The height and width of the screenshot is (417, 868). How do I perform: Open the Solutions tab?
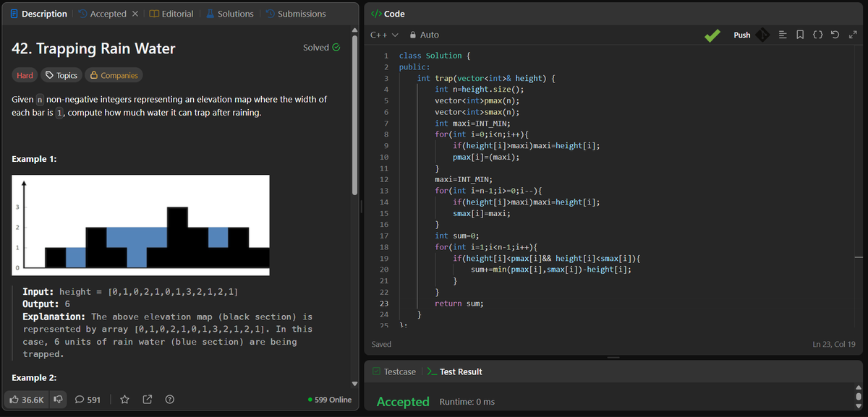[230, 14]
